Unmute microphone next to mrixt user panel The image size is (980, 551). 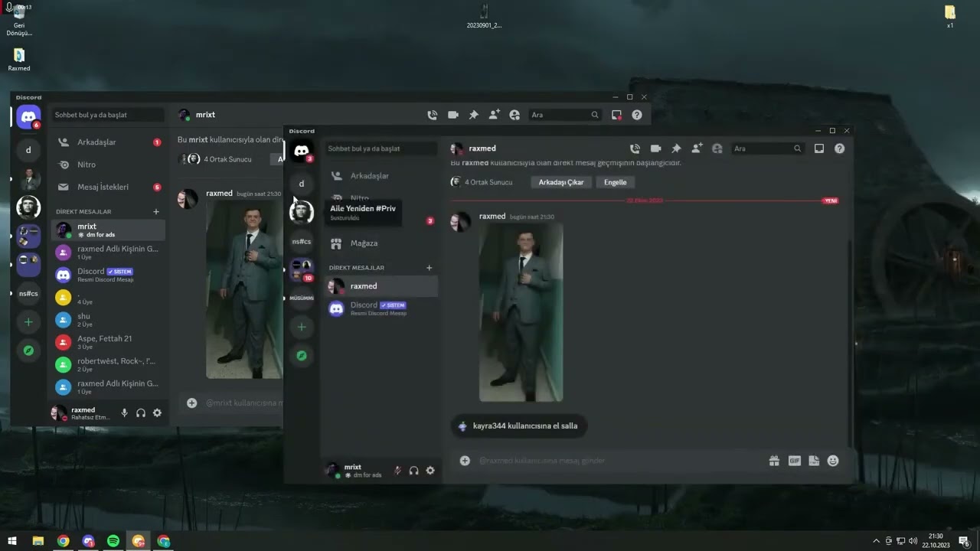[x=397, y=471]
